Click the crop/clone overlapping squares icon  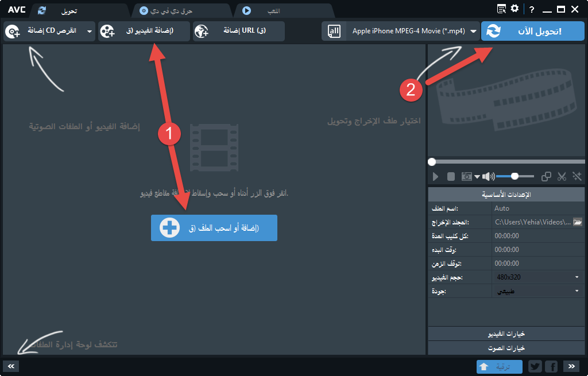[547, 176]
